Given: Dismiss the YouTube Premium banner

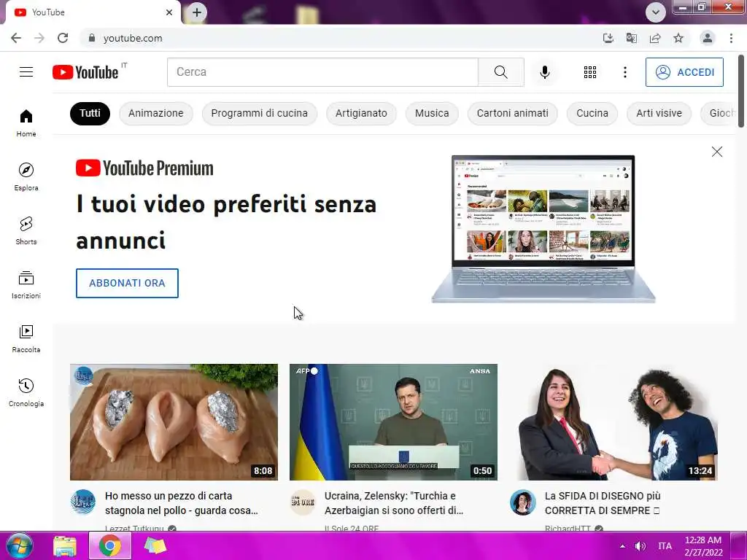Looking at the screenshot, I should click(x=716, y=152).
